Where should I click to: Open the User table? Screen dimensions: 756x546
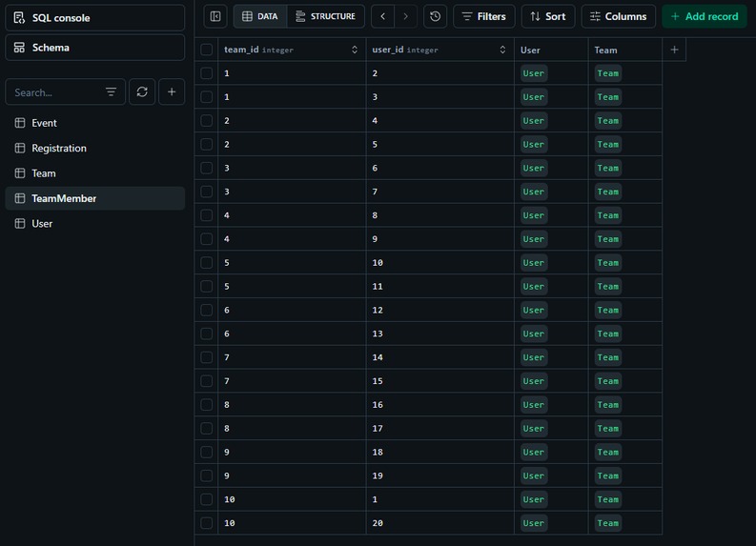tap(95, 224)
